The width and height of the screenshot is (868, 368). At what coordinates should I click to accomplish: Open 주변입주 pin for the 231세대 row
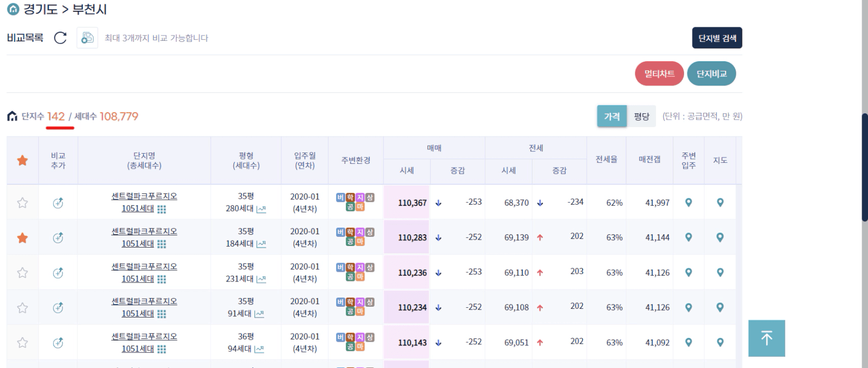pos(688,272)
